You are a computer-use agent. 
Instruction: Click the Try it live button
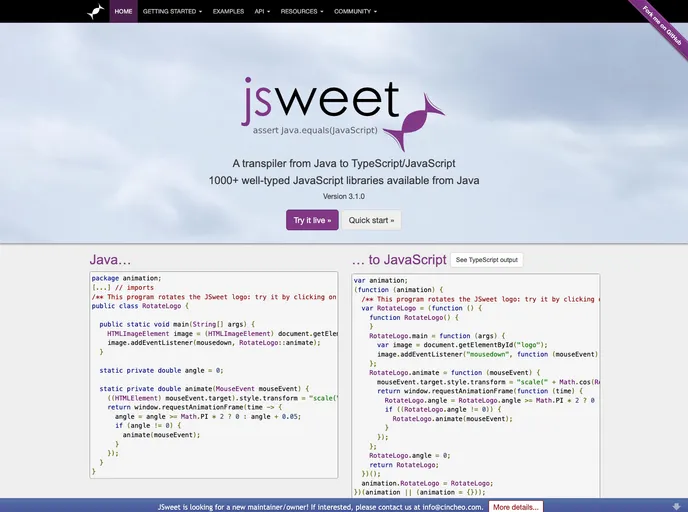tap(312, 220)
